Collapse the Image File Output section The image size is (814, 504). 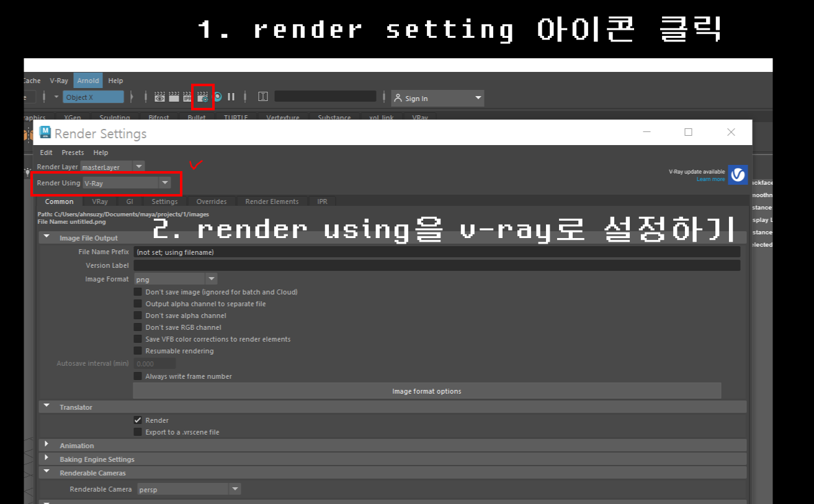click(x=47, y=237)
